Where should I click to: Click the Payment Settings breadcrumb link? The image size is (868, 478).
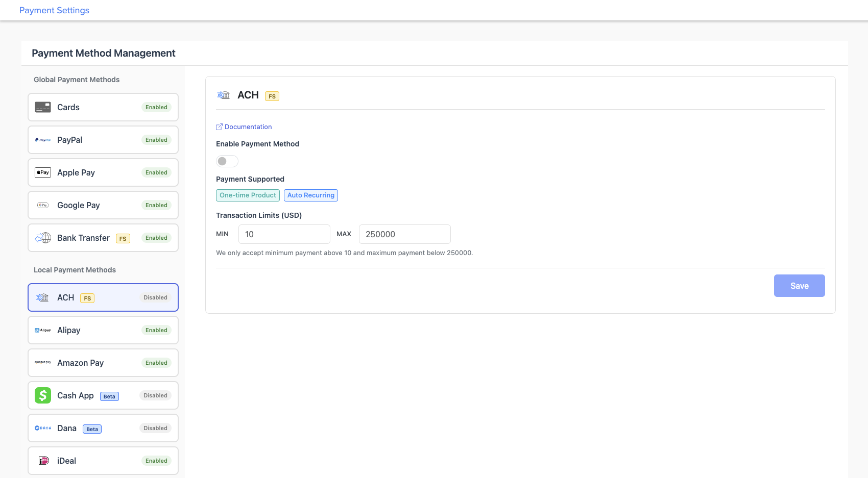coord(54,10)
